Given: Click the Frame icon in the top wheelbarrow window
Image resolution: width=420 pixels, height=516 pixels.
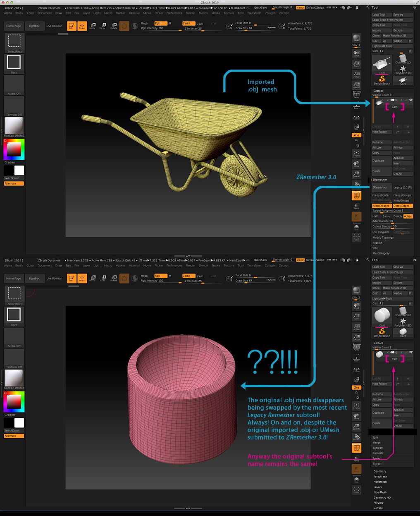Looking at the screenshot, I should (356, 154).
